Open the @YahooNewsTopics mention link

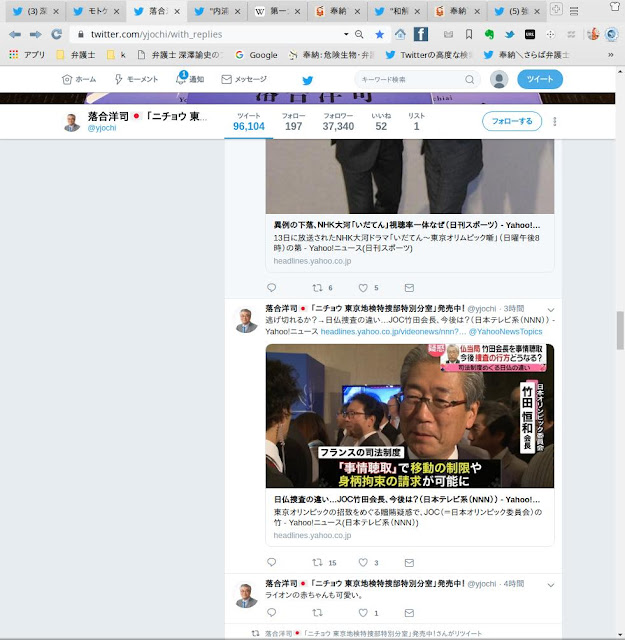(505, 331)
